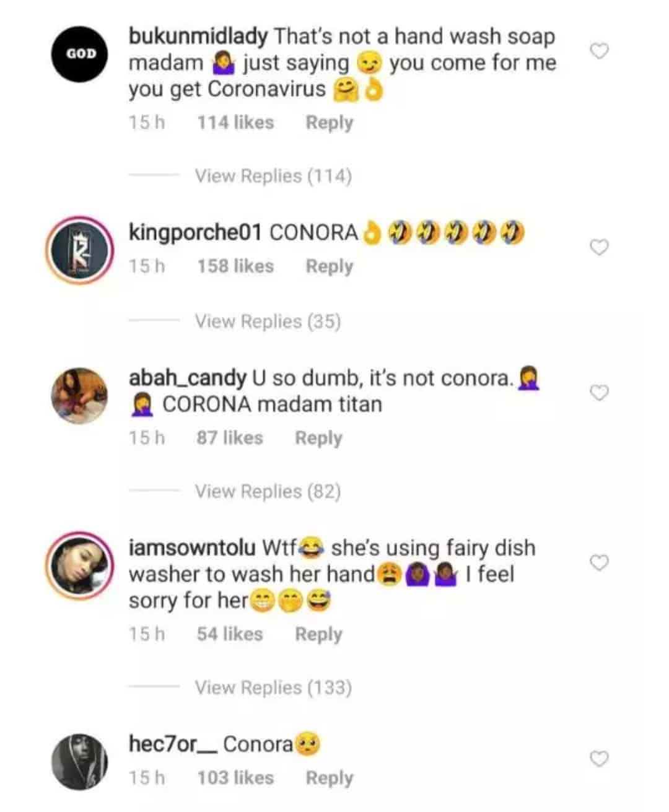669x812 pixels.
Task: Open username link iamsowntolu
Action: pos(191,548)
